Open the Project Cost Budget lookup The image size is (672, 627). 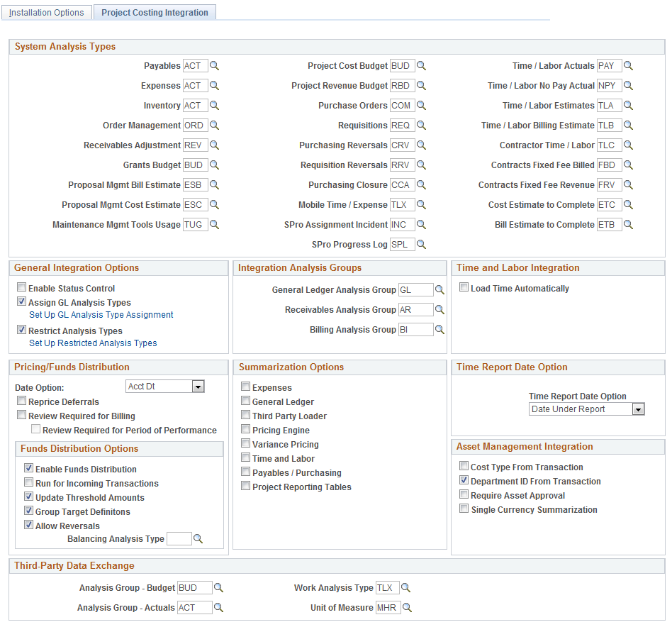click(x=421, y=65)
